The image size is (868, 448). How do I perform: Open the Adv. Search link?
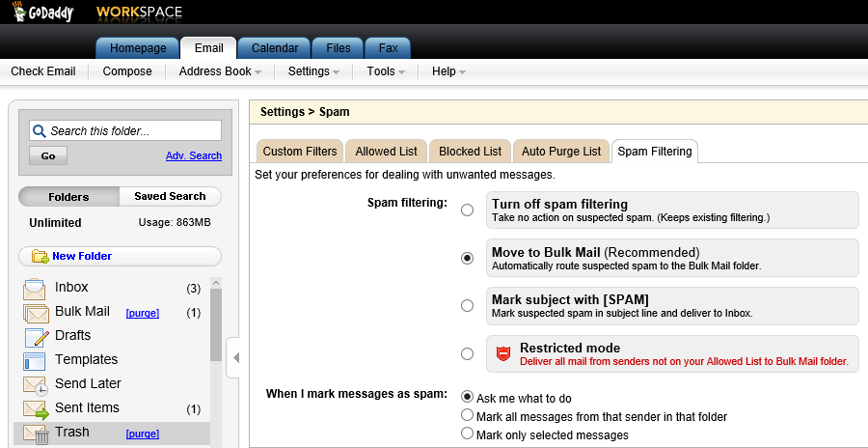(x=193, y=155)
